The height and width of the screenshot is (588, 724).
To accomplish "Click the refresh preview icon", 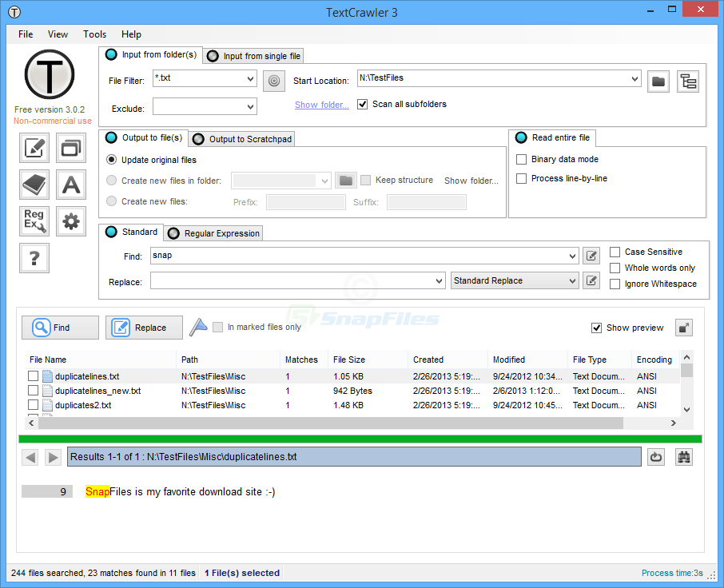I will click(x=655, y=458).
